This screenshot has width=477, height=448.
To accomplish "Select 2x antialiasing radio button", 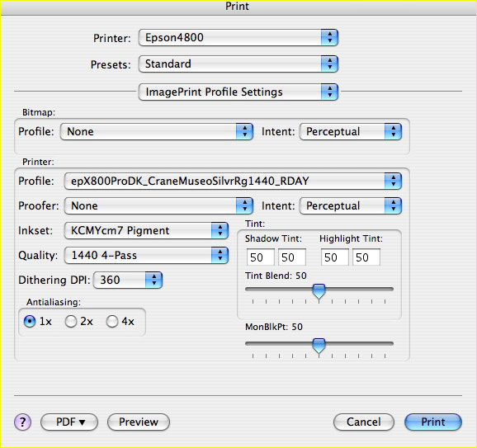I will (71, 322).
